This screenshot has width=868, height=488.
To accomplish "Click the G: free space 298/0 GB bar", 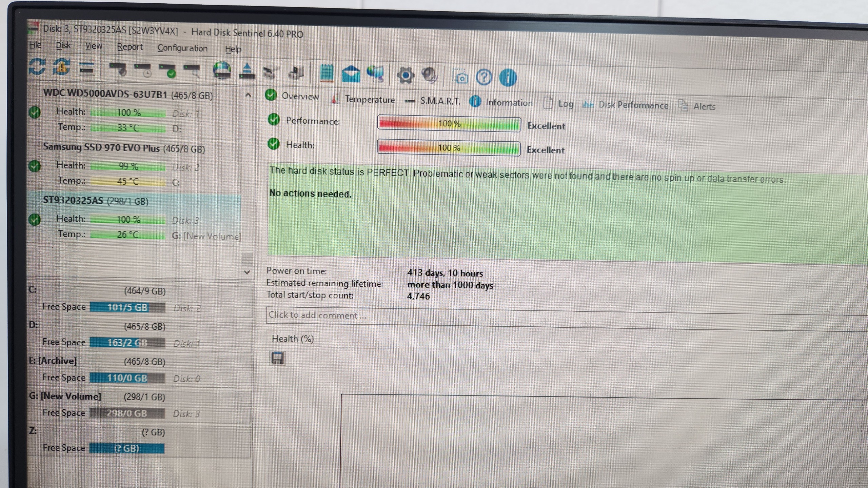I will pos(127,413).
